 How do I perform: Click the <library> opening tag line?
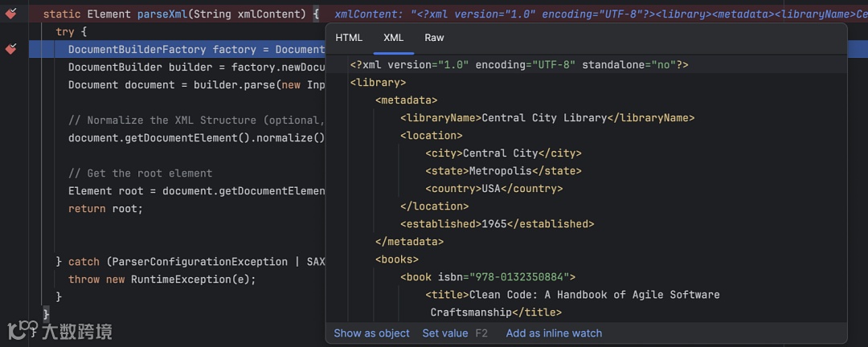pyautogui.click(x=378, y=83)
